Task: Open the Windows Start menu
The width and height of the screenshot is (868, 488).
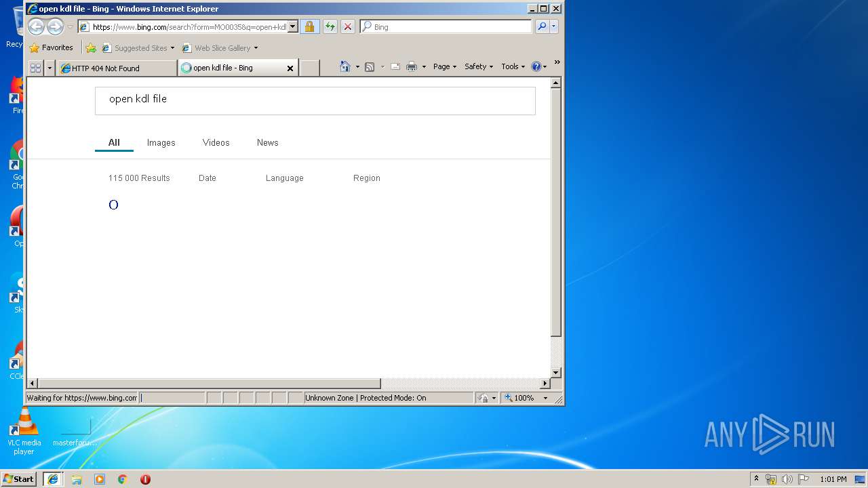Action: click(19, 479)
